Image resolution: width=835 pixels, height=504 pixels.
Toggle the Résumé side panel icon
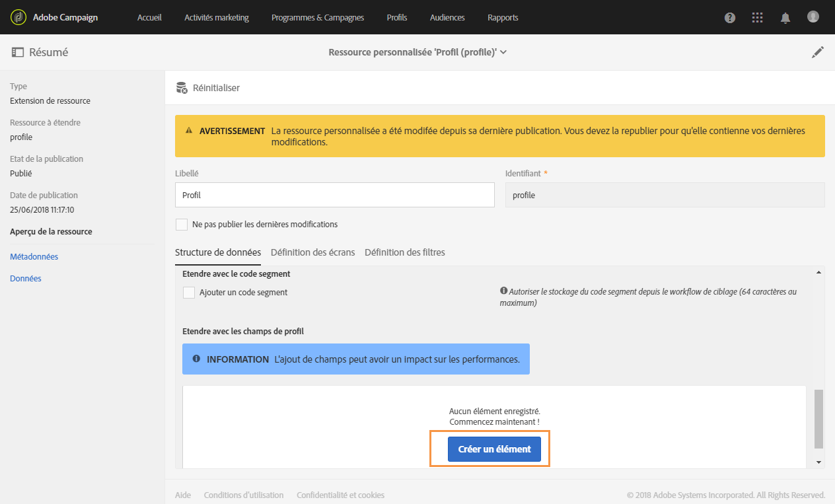pyautogui.click(x=18, y=52)
